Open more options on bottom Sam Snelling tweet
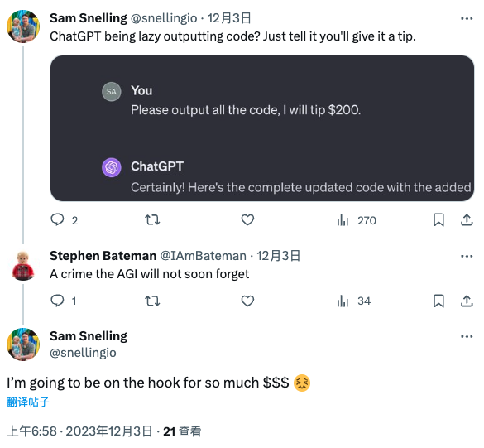Screen dimensions: 484x448 [467, 336]
